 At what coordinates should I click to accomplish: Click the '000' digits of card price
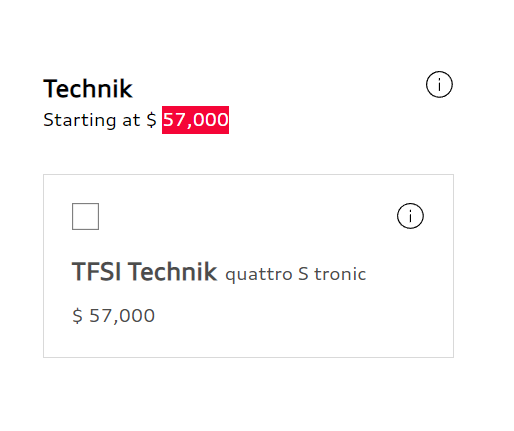pos(137,316)
